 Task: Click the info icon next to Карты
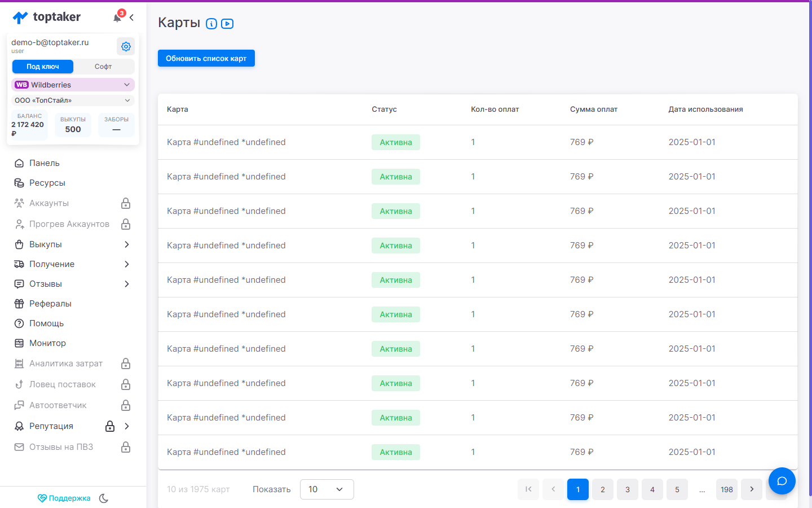pyautogui.click(x=211, y=24)
